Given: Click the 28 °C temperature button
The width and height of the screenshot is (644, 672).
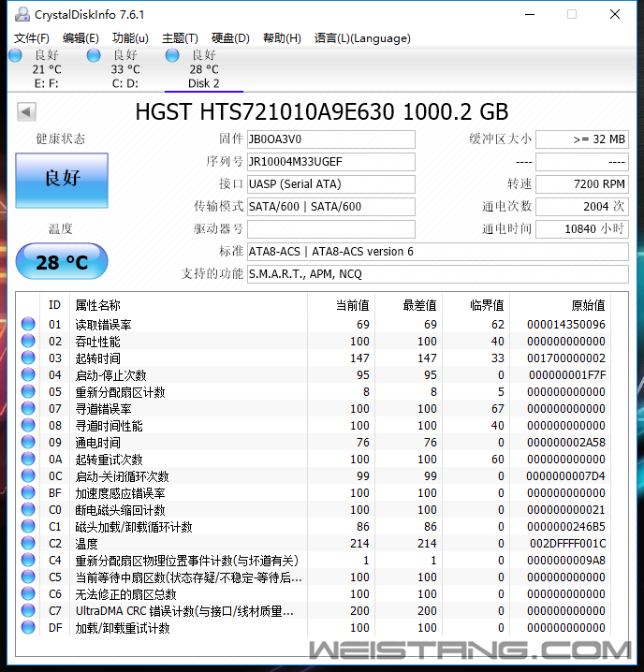Looking at the screenshot, I should tap(62, 261).
